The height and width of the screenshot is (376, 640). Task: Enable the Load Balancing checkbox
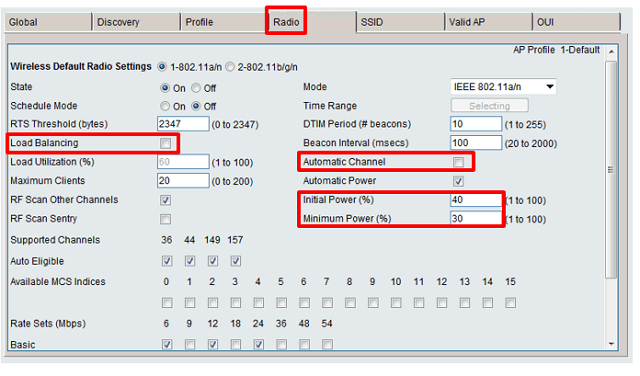click(165, 143)
